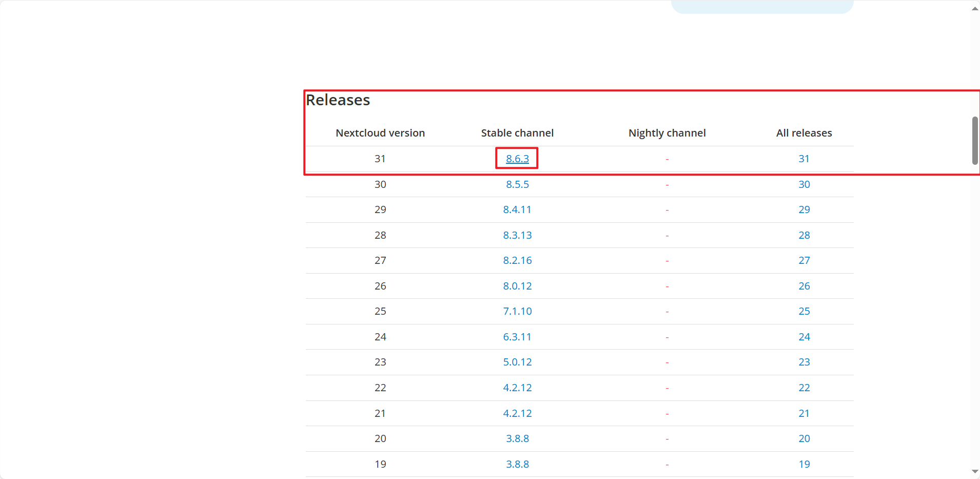The height and width of the screenshot is (479, 980).
Task: Click the All releases column header
Action: [804, 133]
